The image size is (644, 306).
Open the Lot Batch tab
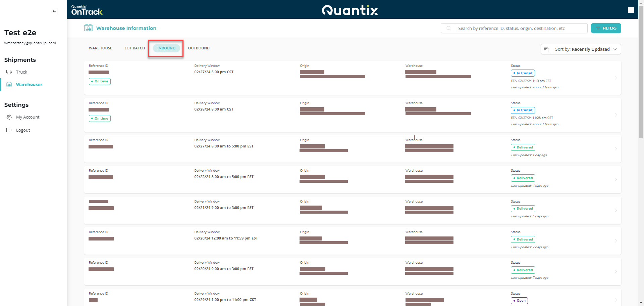[x=135, y=48]
